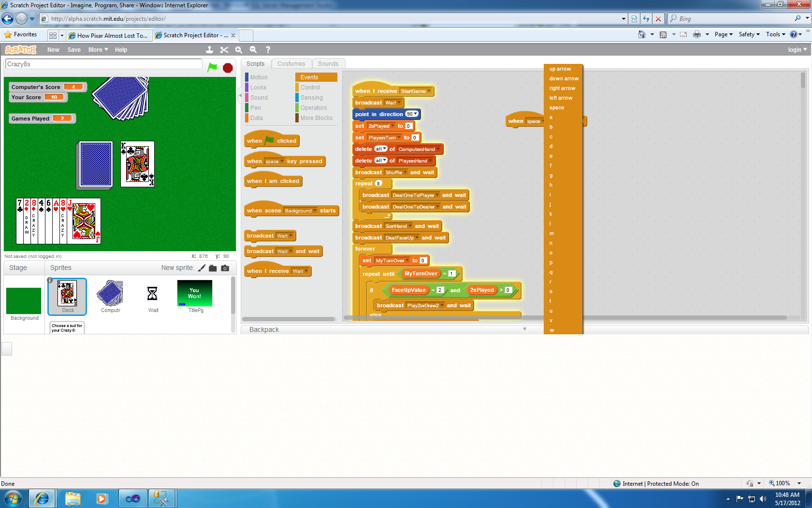Select the Motion block category
Viewport: 812px width, 508px height.
click(x=259, y=77)
